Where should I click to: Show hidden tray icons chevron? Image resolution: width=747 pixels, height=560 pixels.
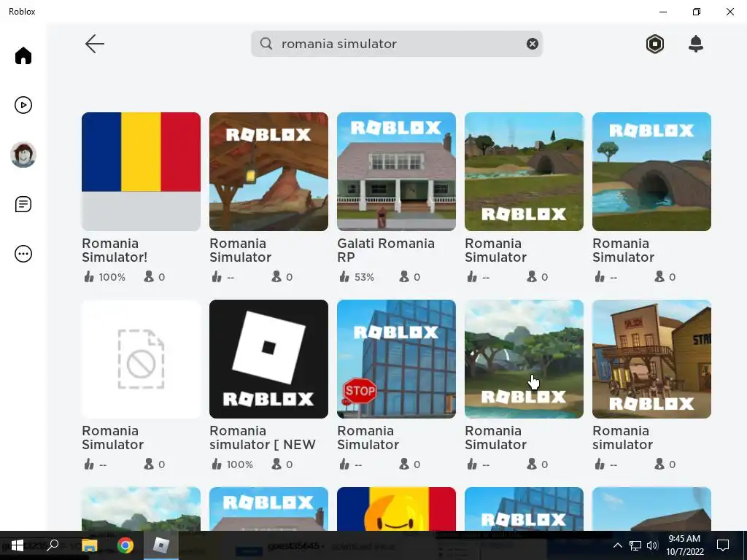point(617,545)
